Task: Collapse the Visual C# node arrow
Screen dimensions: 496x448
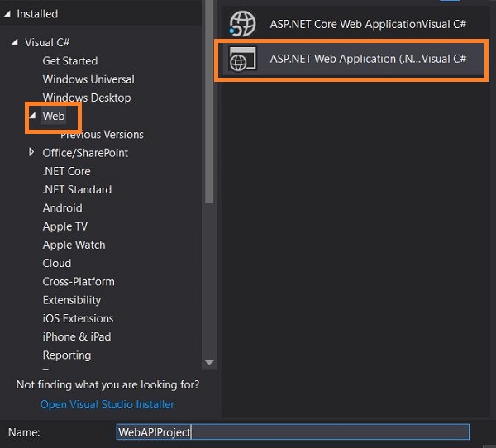Action: click(15, 42)
